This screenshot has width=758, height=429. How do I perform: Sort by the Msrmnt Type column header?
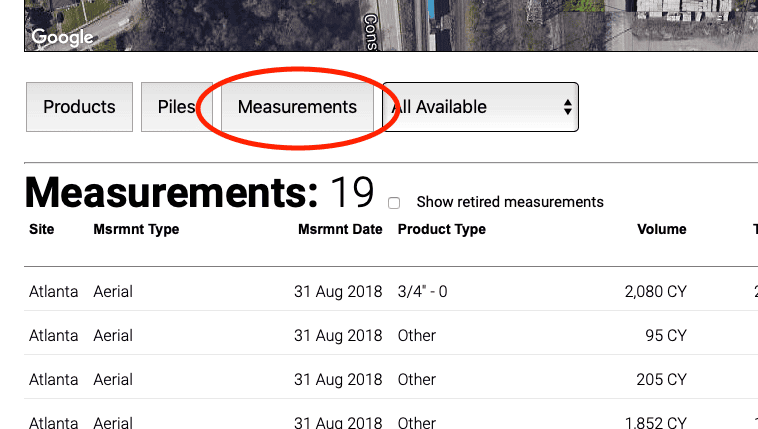click(x=136, y=229)
